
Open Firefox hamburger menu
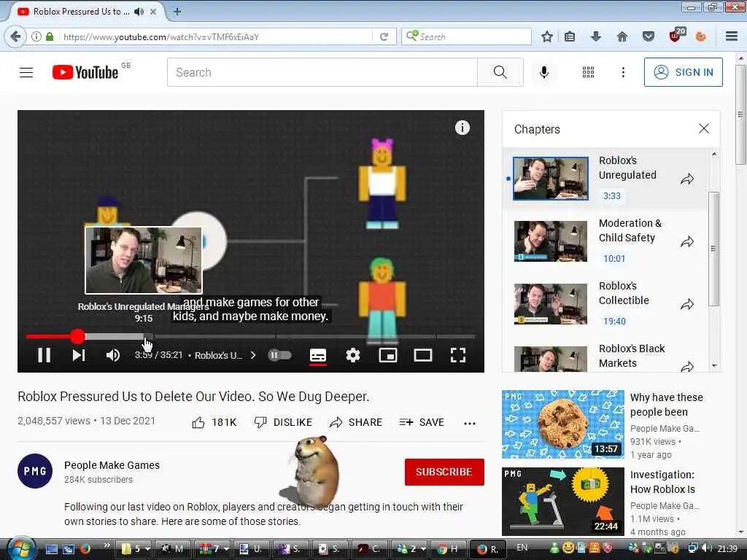[731, 36]
